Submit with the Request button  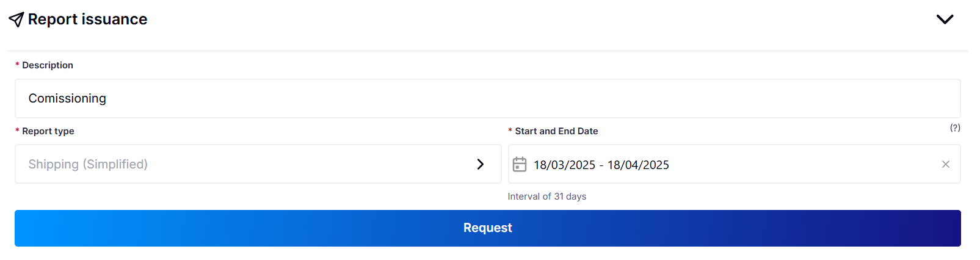pos(487,228)
